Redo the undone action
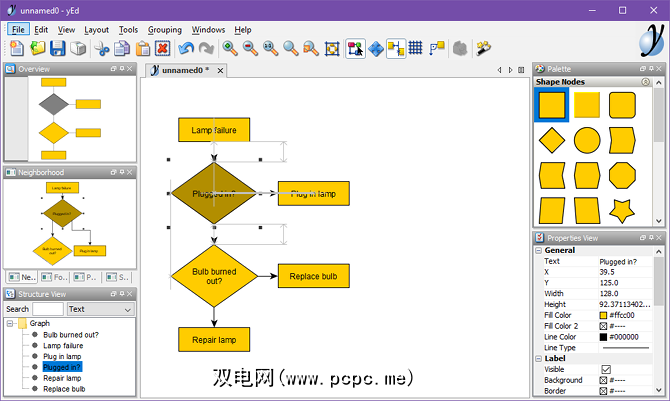 pos(206,48)
